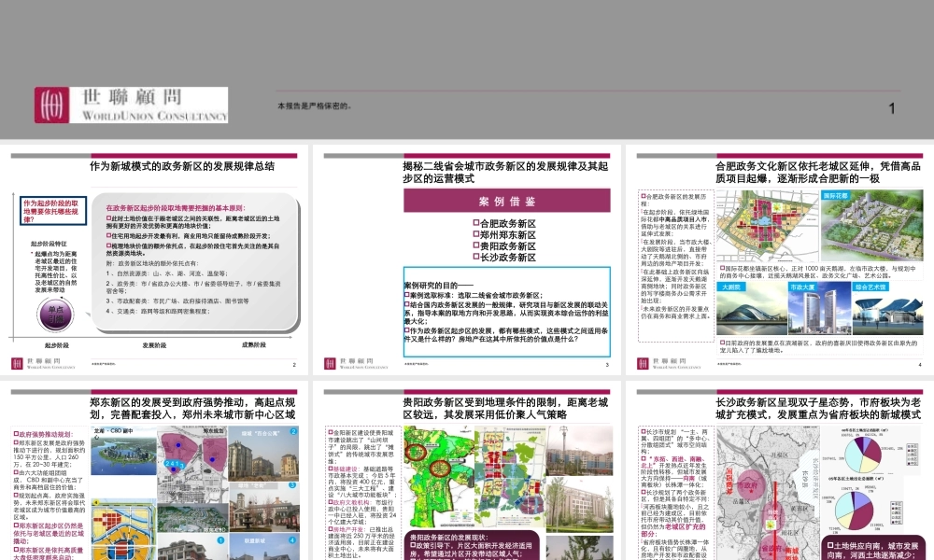
Task: Click the green Guiyang terrain map
Action: (x=438, y=477)
